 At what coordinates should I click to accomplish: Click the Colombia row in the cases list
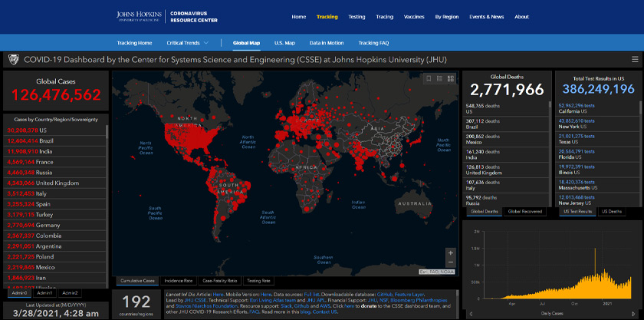(x=54, y=236)
